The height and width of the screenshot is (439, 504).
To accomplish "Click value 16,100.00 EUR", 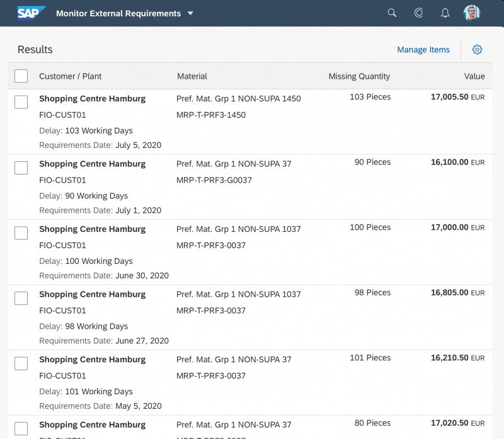I will [x=458, y=162].
